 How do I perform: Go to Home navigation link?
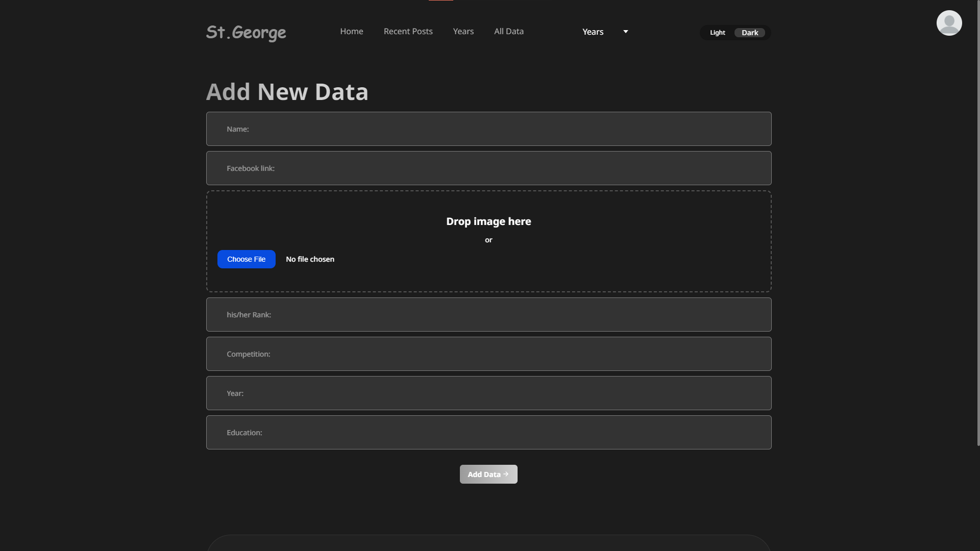tap(351, 31)
